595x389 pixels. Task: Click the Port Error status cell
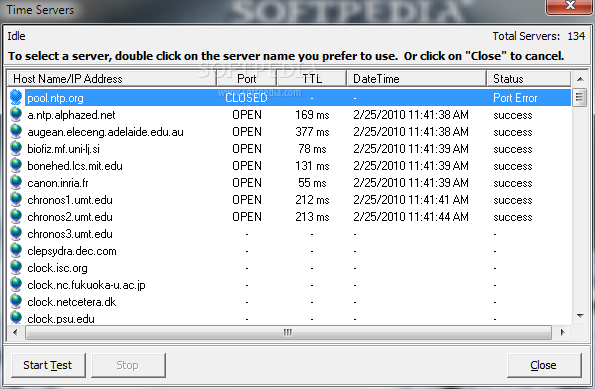(x=515, y=98)
